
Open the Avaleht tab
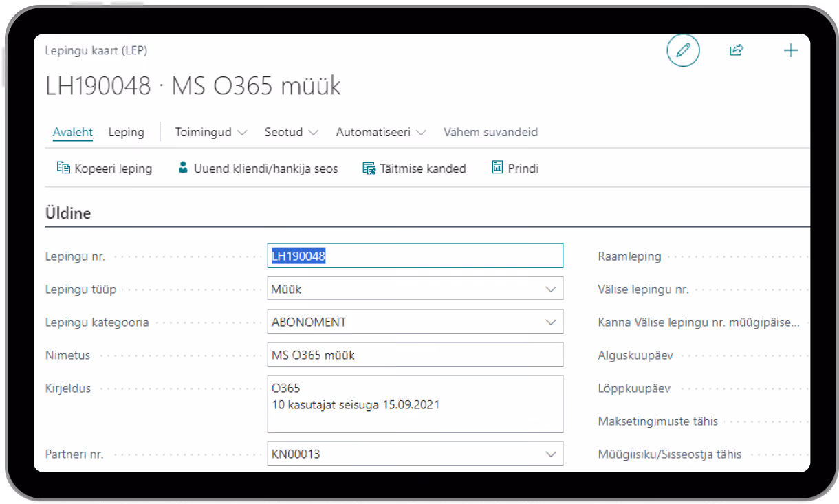coord(73,132)
